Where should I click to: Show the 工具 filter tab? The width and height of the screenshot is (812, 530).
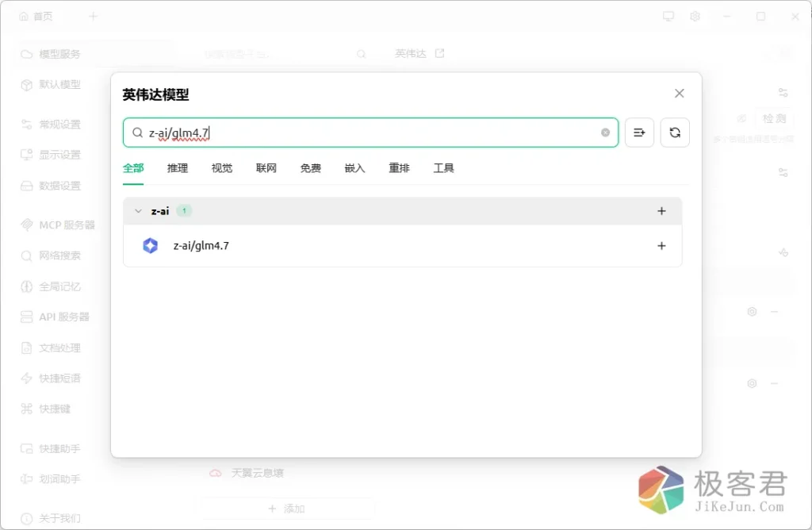(x=443, y=168)
